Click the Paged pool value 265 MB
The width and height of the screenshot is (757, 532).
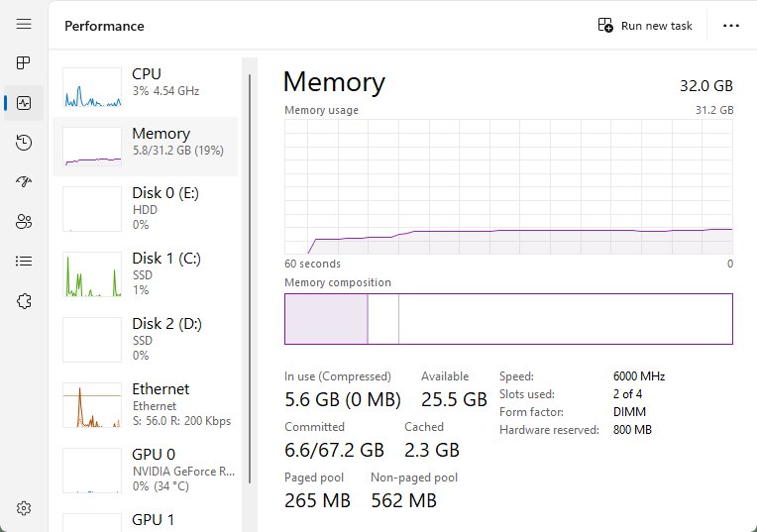coord(317,500)
